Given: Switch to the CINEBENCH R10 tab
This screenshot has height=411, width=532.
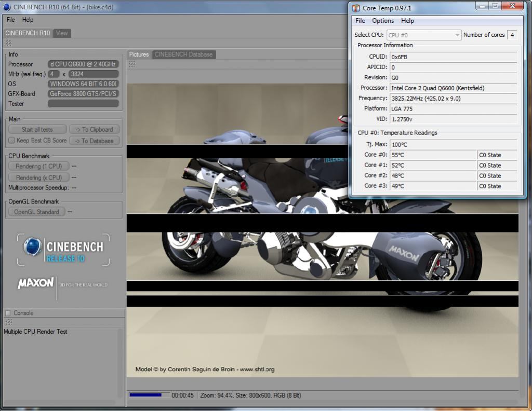Looking at the screenshot, I should tap(28, 33).
